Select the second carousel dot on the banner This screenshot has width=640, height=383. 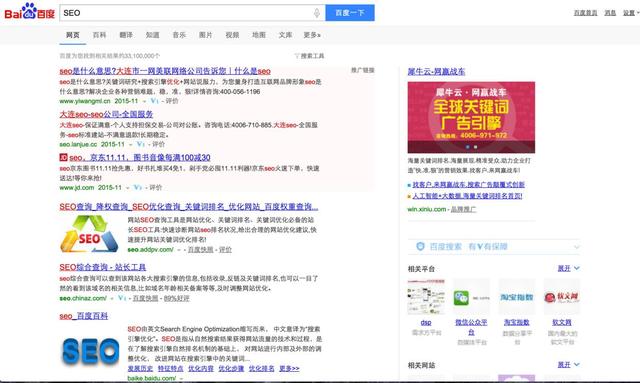(475, 147)
